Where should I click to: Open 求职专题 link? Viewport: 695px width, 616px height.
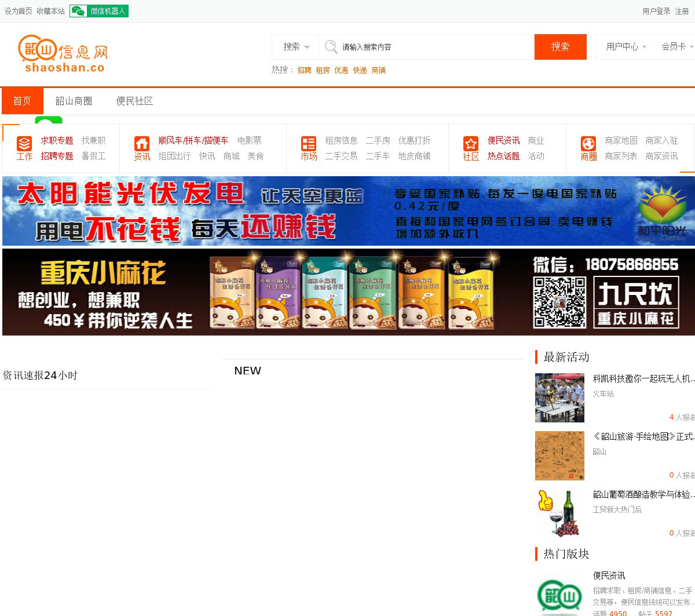tap(57, 141)
